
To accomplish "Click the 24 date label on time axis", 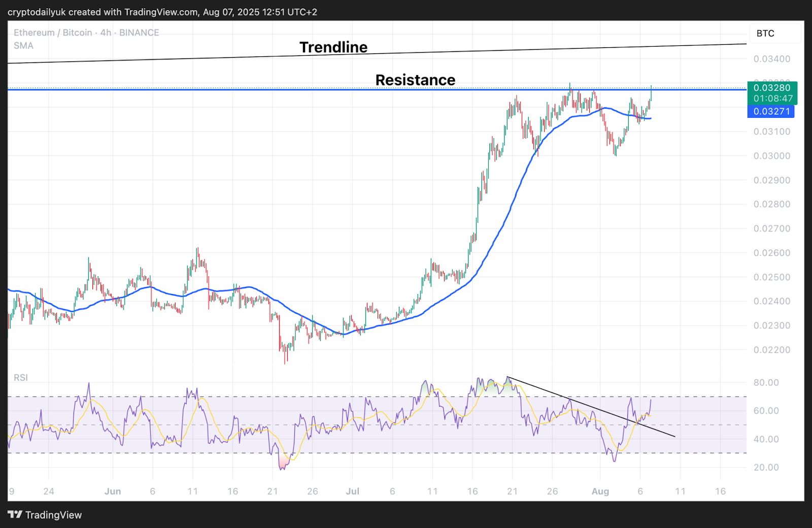I will coord(49,491).
